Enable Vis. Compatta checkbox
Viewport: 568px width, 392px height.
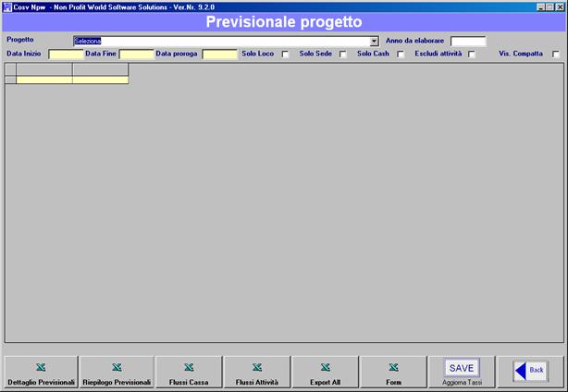[x=556, y=55]
